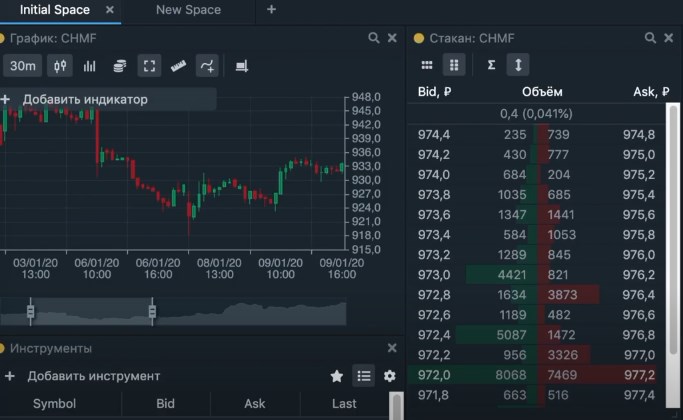Toggle the fullscreen chart icon
Viewport: 683px width, 420px height.
point(149,66)
